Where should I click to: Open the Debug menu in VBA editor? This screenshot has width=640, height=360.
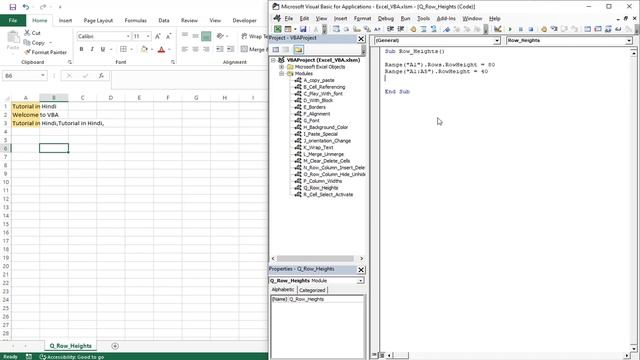coord(386,18)
